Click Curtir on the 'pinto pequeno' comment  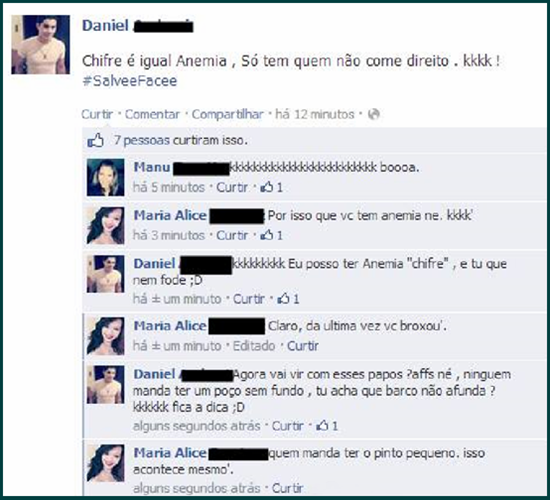point(288,488)
